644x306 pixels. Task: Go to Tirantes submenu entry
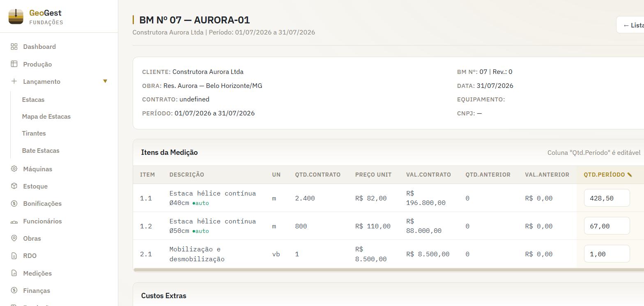tap(34, 133)
